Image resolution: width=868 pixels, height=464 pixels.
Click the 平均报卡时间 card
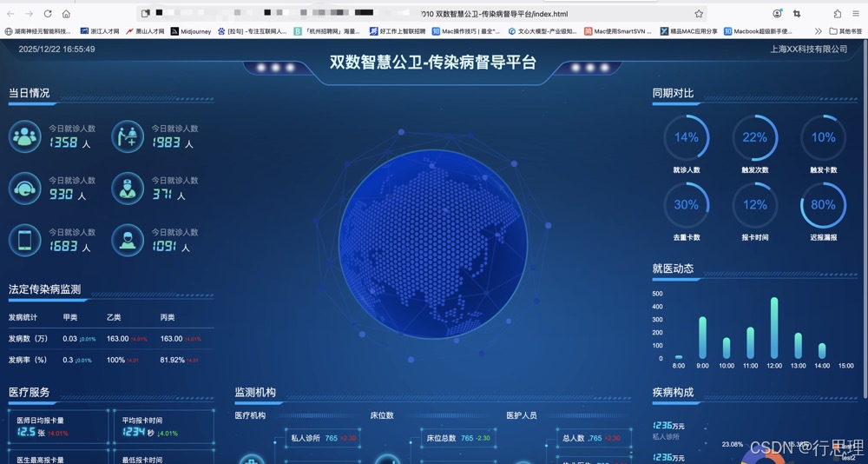pyautogui.click(x=164, y=427)
